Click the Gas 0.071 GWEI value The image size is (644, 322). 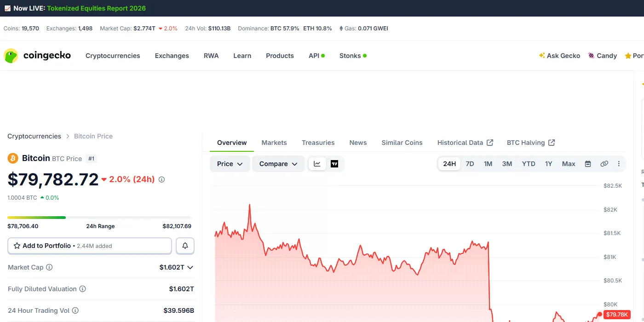click(373, 29)
